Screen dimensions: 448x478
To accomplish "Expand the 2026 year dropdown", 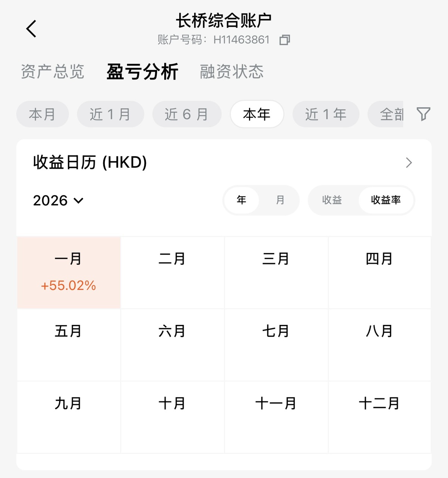I will click(58, 201).
